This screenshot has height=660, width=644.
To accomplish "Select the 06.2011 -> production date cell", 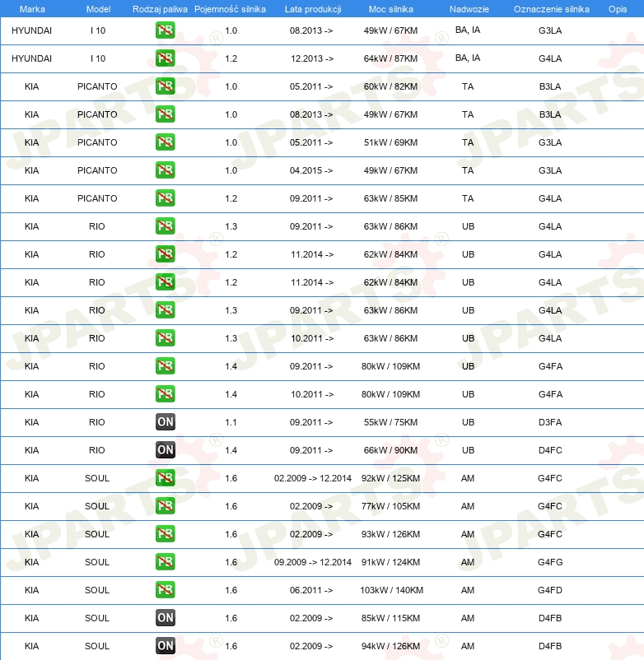I will click(311, 591).
